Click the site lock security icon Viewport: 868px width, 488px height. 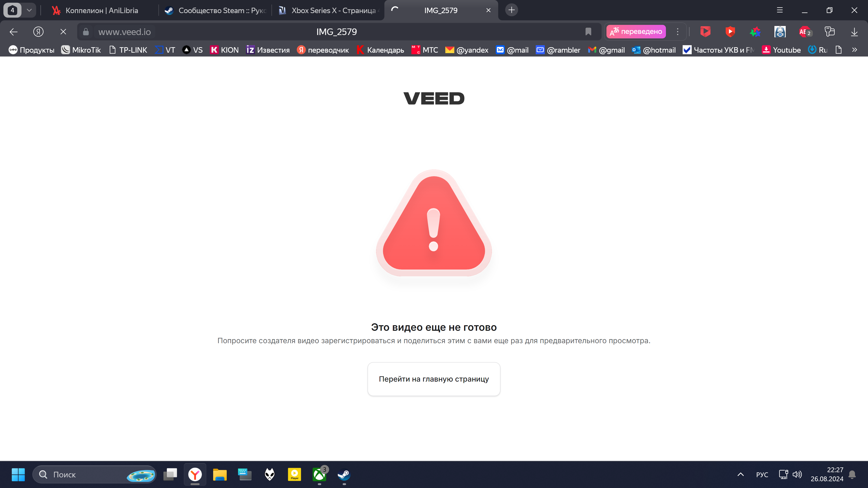(86, 32)
